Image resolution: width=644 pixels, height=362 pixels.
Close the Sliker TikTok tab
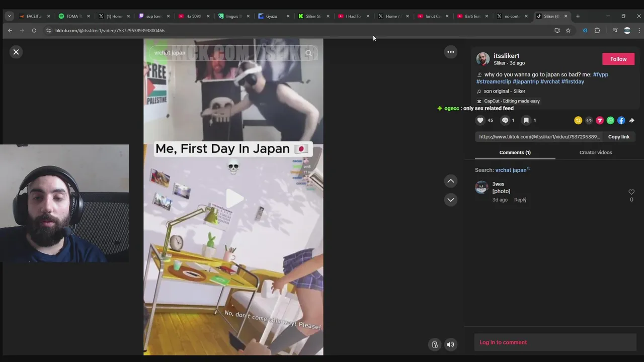566,16
